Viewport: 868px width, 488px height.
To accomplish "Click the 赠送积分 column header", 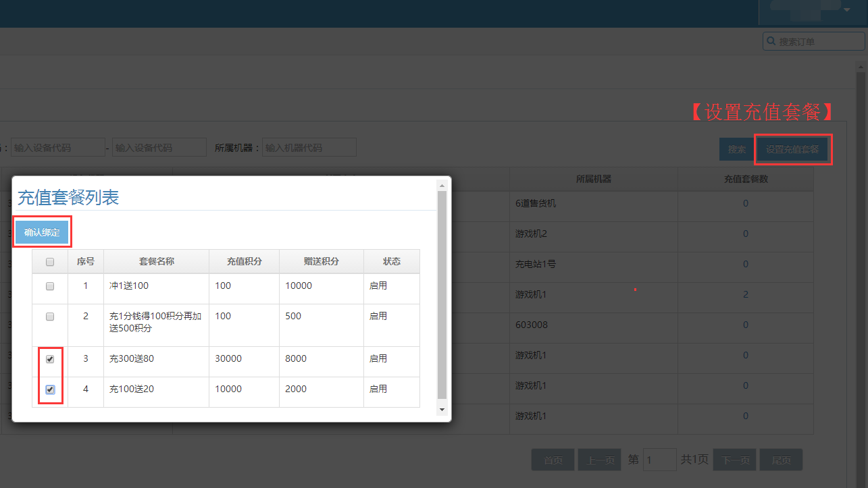I will (x=322, y=261).
